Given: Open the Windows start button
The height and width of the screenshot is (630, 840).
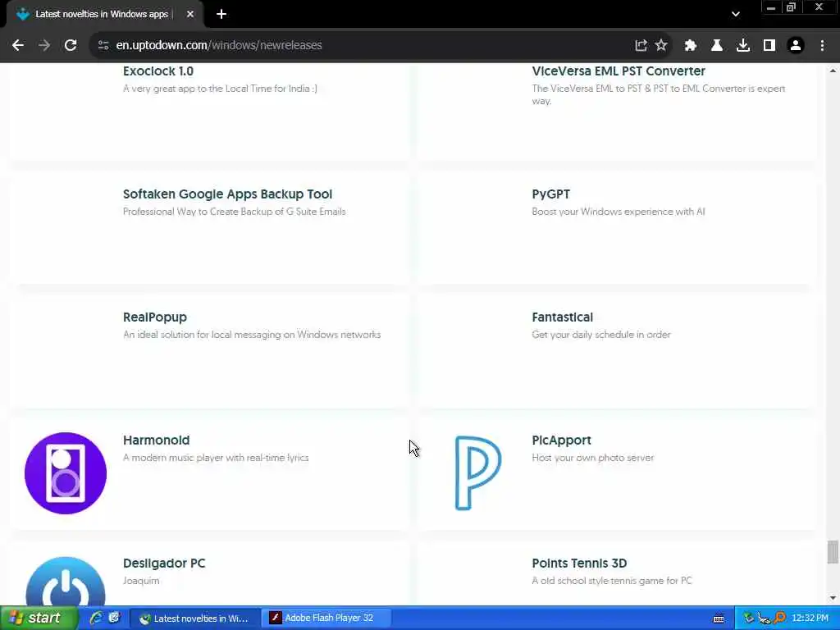Looking at the screenshot, I should 39,618.
